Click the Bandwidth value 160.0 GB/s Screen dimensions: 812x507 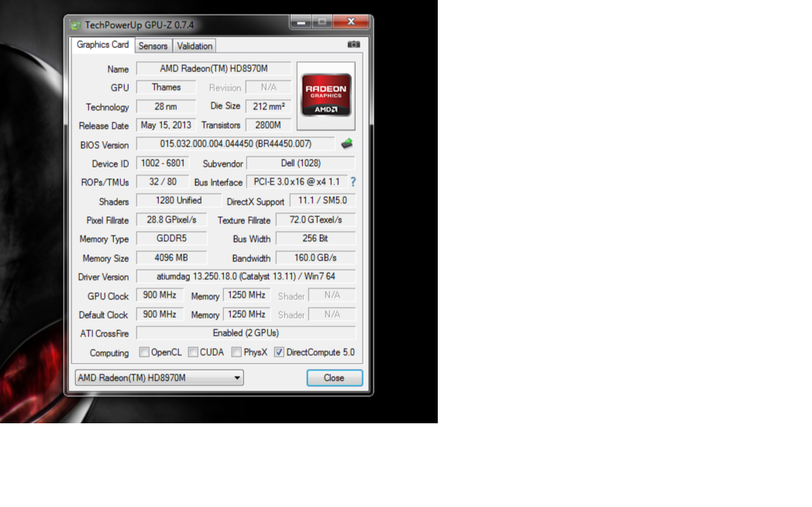316,257
